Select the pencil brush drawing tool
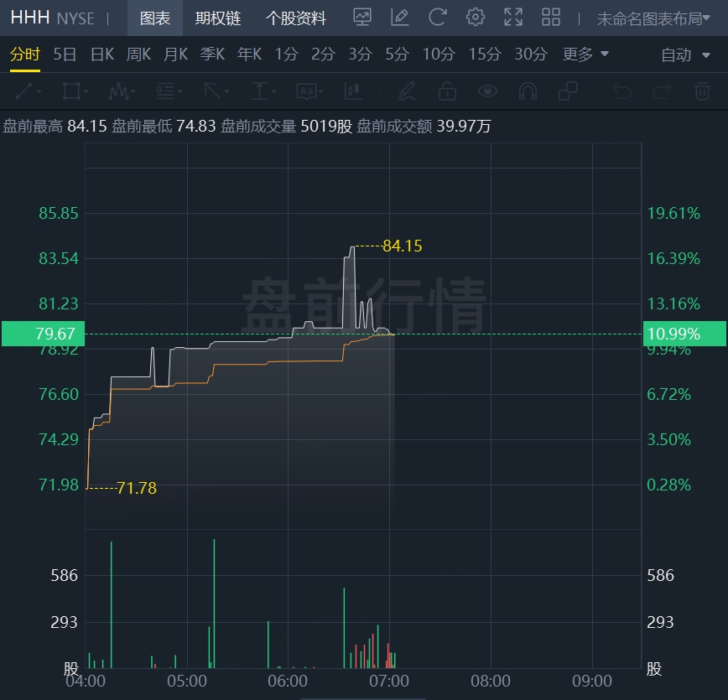 click(407, 91)
